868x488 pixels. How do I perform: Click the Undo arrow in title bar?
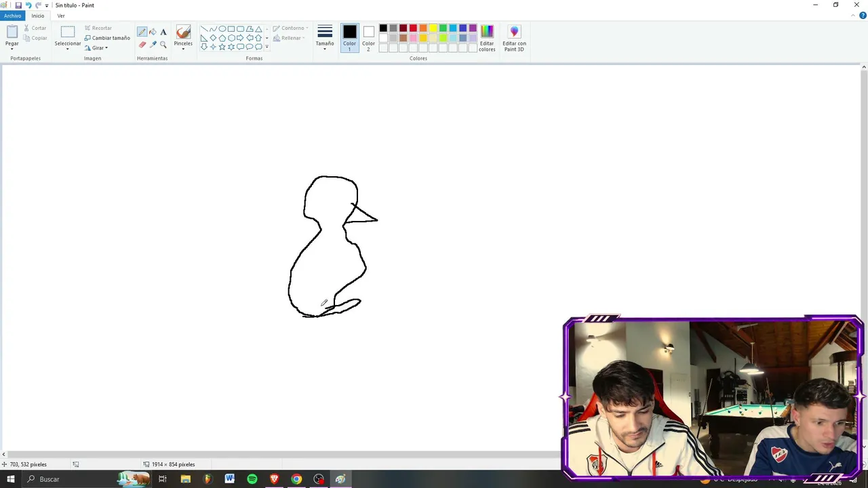click(x=28, y=5)
